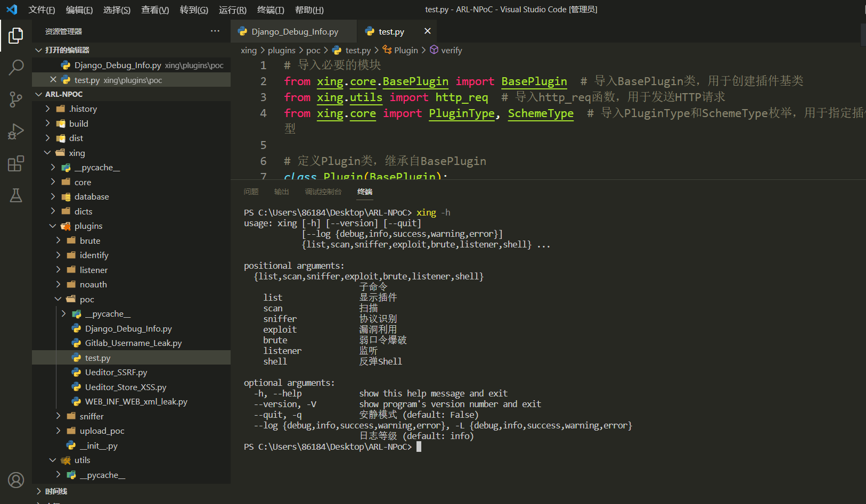Screen dimensions: 866x504
Task: Collapse the xing folder chevron
Action: point(47,152)
